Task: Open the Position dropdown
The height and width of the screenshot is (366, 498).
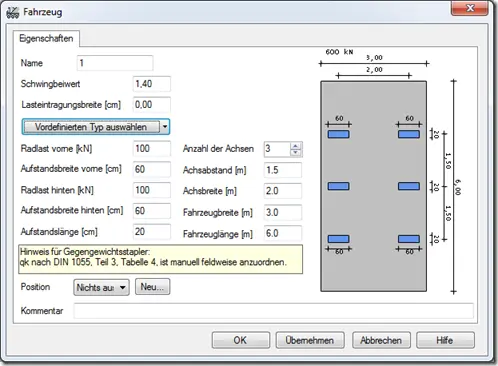Action: (101, 287)
